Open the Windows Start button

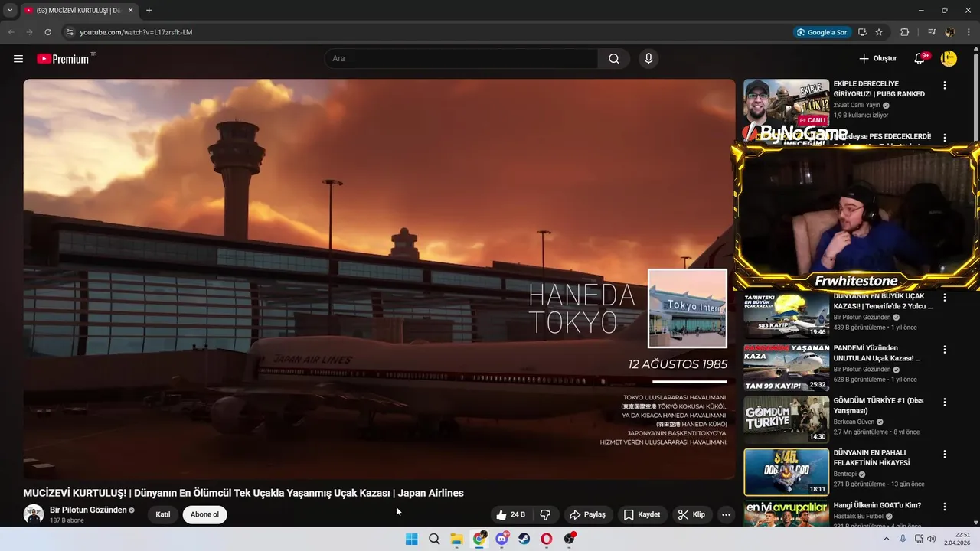pyautogui.click(x=411, y=539)
